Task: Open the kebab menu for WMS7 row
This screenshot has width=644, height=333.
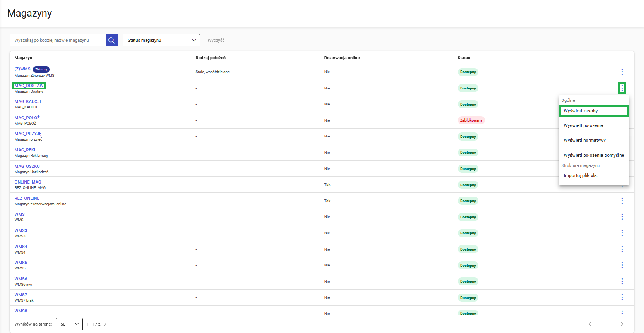Action: pyautogui.click(x=622, y=297)
